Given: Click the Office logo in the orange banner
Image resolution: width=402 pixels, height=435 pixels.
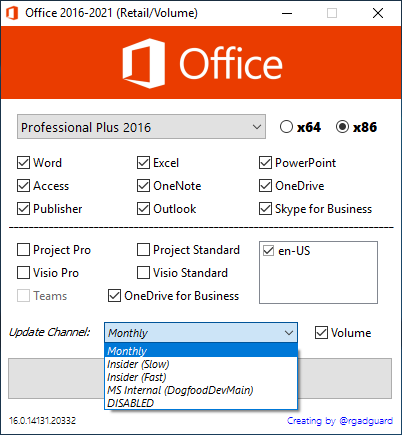Looking at the screenshot, I should (202, 63).
